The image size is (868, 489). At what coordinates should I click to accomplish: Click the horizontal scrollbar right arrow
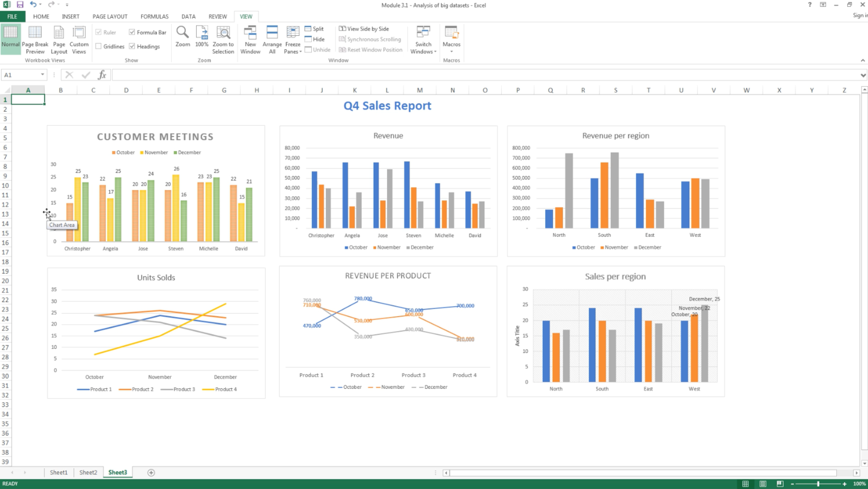856,473
